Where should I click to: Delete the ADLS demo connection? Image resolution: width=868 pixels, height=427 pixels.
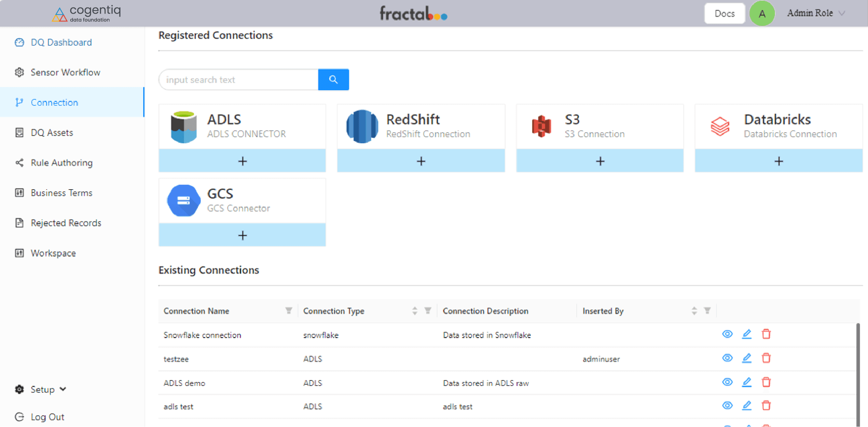point(766,382)
